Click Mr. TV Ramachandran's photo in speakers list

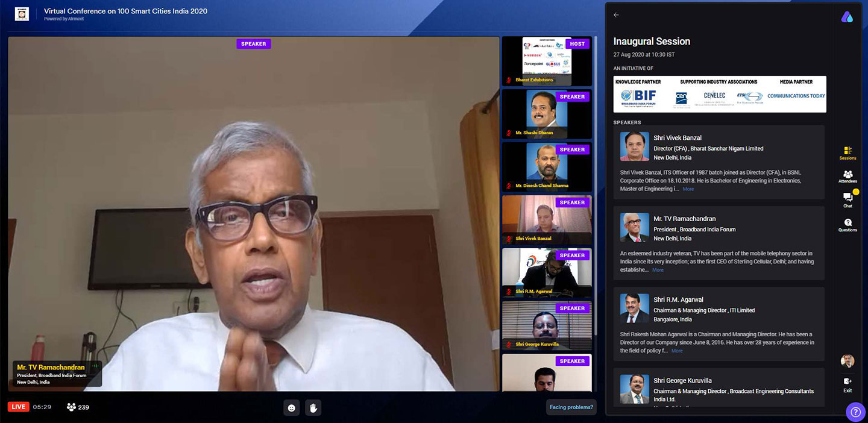click(635, 227)
